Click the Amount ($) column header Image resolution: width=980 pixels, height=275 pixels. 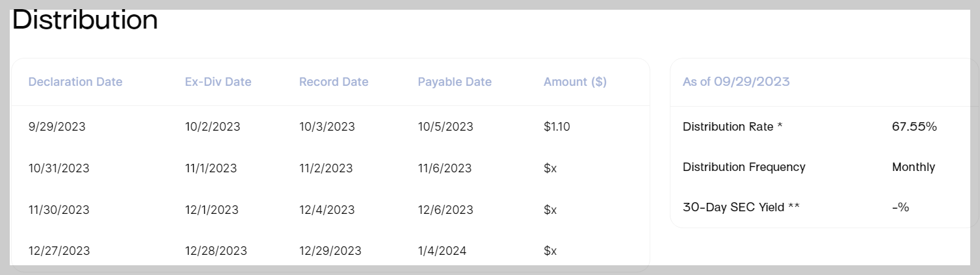(x=575, y=82)
